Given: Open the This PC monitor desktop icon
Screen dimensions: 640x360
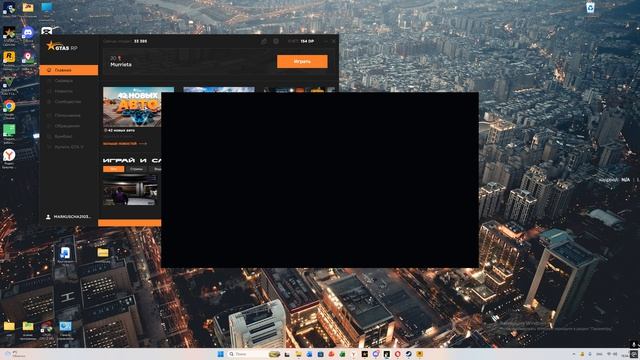Looking at the screenshot, I should click(47, 8).
